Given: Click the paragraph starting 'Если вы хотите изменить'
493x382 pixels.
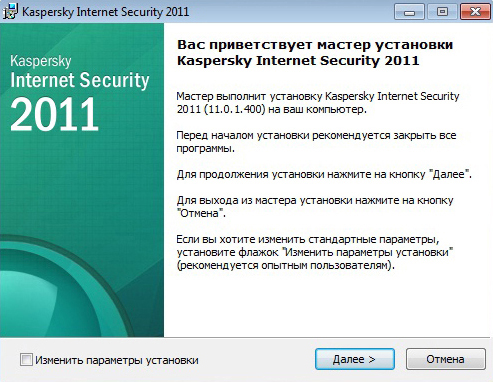Looking at the screenshot, I should click(x=315, y=252).
